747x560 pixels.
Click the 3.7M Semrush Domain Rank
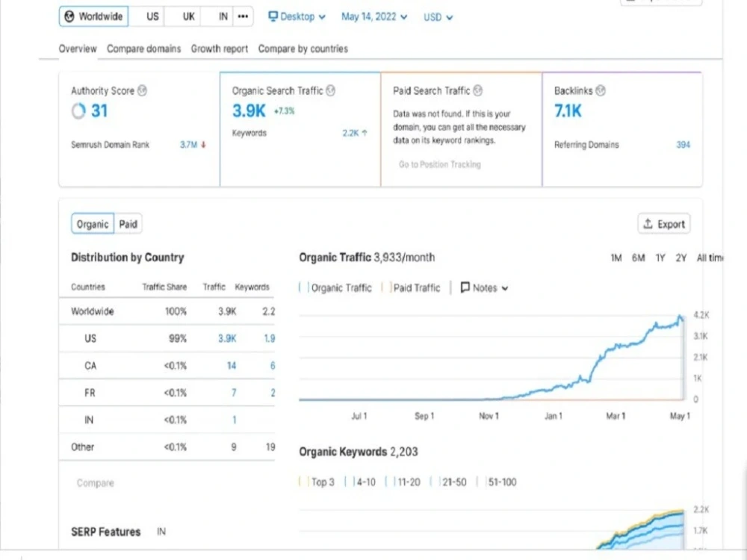click(x=188, y=145)
